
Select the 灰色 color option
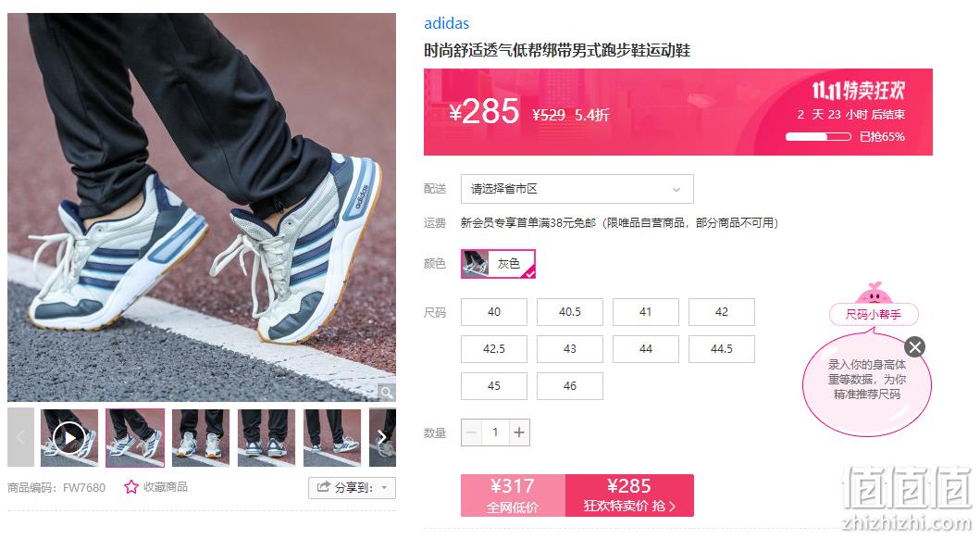(498, 264)
